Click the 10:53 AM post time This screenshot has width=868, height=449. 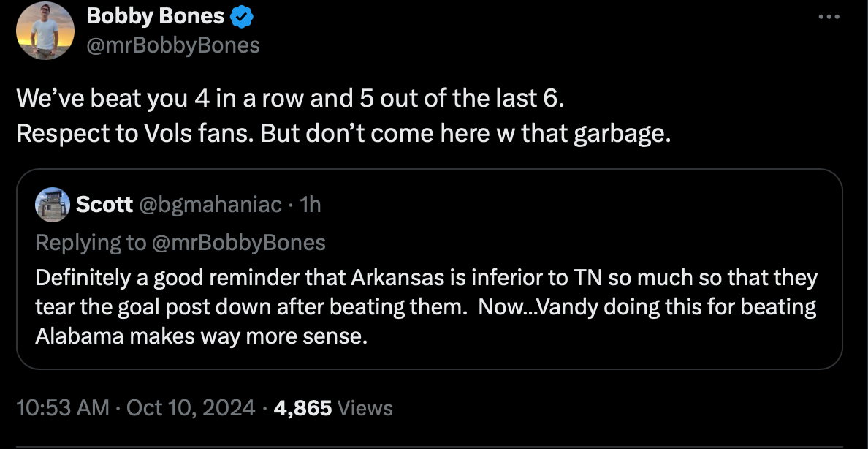pyautogui.click(x=61, y=407)
